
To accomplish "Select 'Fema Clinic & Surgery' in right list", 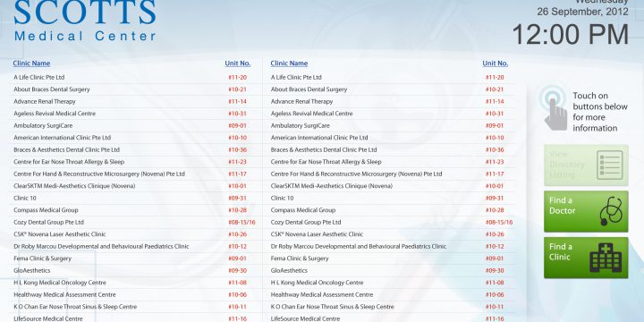I will coord(300,258).
